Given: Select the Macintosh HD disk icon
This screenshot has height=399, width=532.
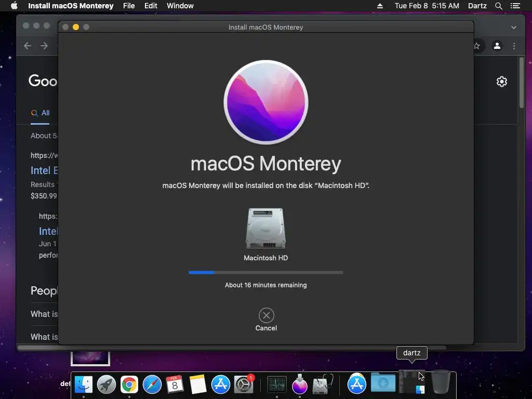Looking at the screenshot, I should [265, 229].
